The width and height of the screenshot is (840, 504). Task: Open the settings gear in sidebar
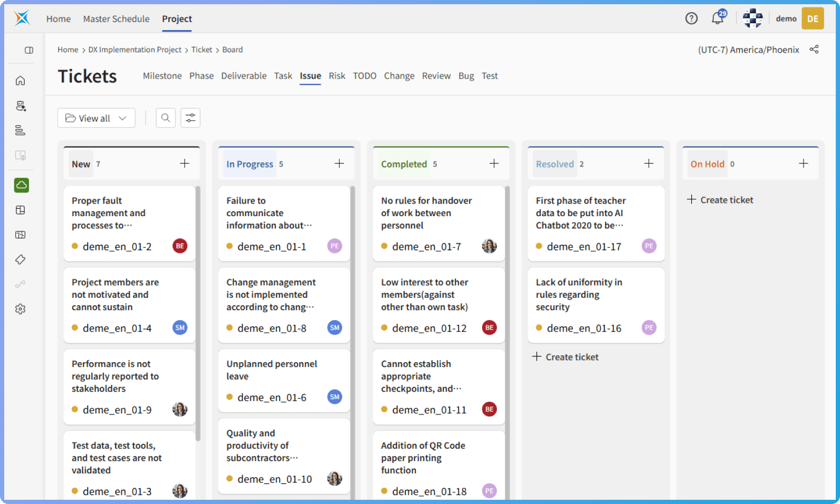click(x=21, y=309)
